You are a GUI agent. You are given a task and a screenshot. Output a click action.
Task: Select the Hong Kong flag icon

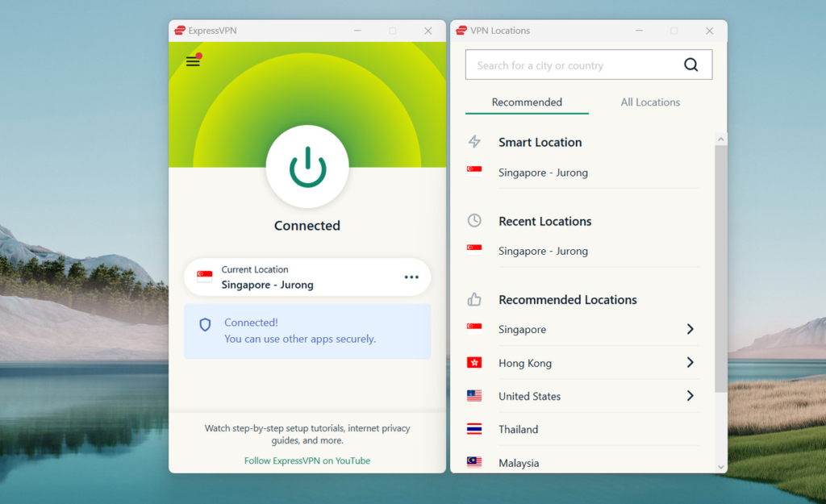[474, 362]
